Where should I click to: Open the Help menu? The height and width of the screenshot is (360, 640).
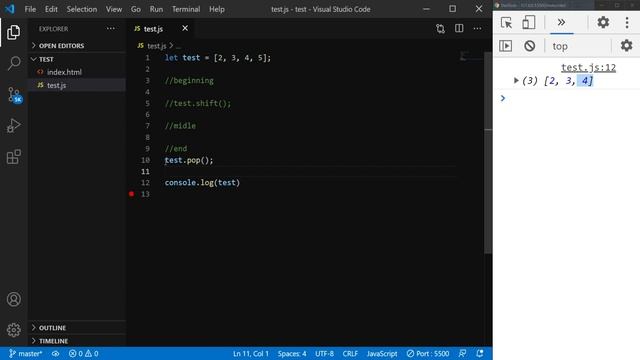click(217, 9)
